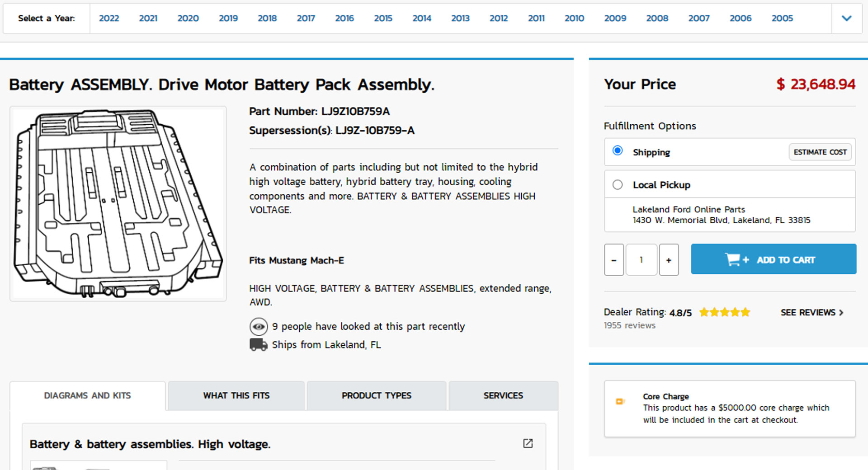
Task: Increase quantity with the plus button
Action: tap(669, 260)
